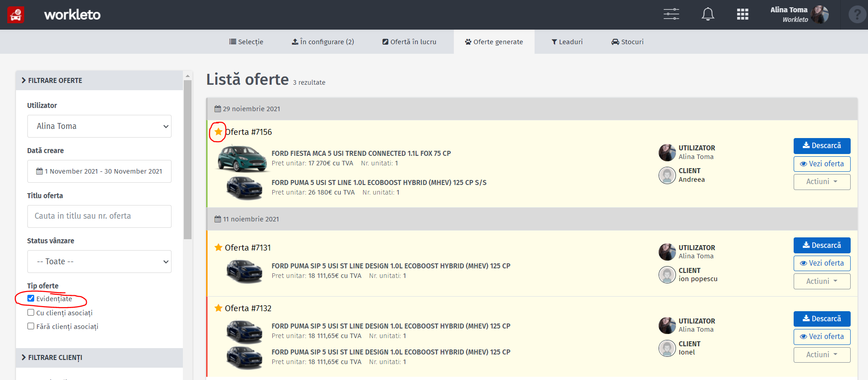
Task: Click scrollbar up arrow in filter panel
Action: click(187, 76)
